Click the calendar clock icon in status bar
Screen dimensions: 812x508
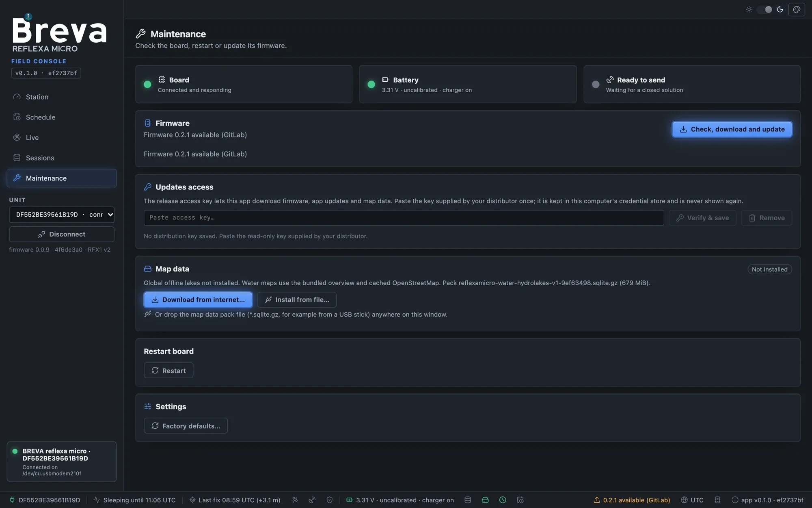coord(520,500)
